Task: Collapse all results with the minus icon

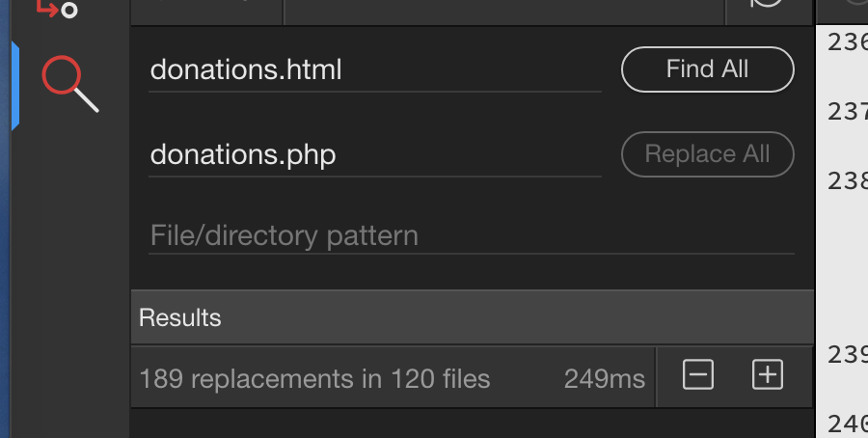Action: click(697, 375)
